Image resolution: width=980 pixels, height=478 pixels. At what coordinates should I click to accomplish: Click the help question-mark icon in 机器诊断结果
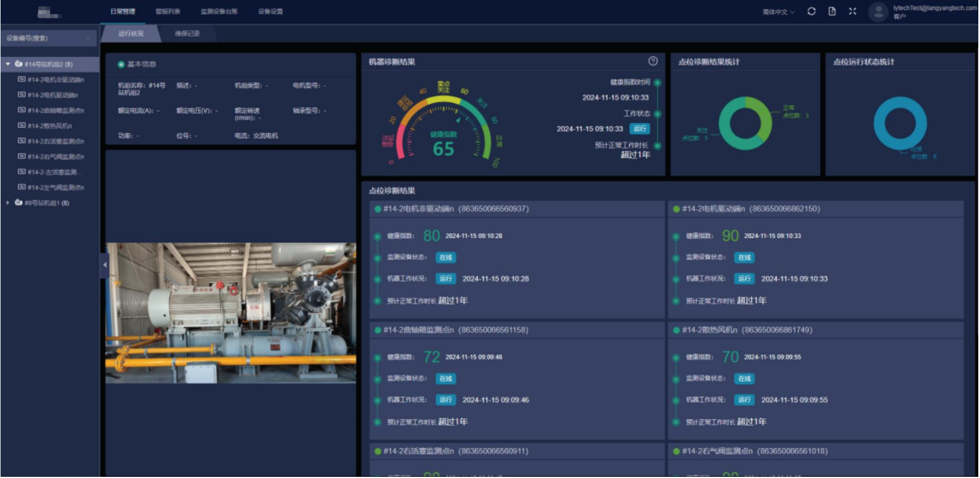653,61
